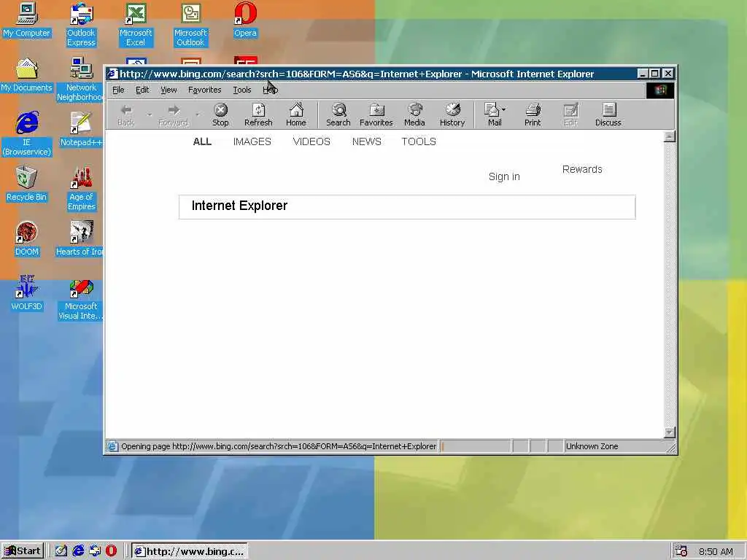Expand the Back button history arrow

point(150,114)
